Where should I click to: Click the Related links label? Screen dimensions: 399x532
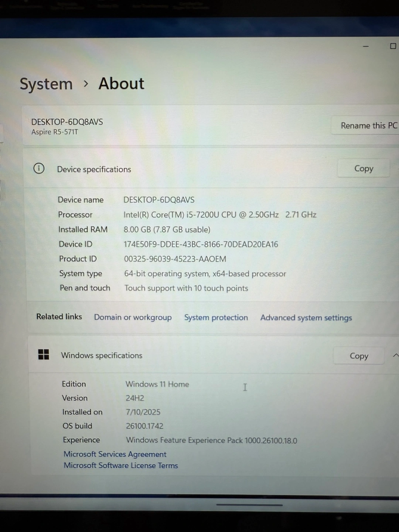click(x=59, y=317)
